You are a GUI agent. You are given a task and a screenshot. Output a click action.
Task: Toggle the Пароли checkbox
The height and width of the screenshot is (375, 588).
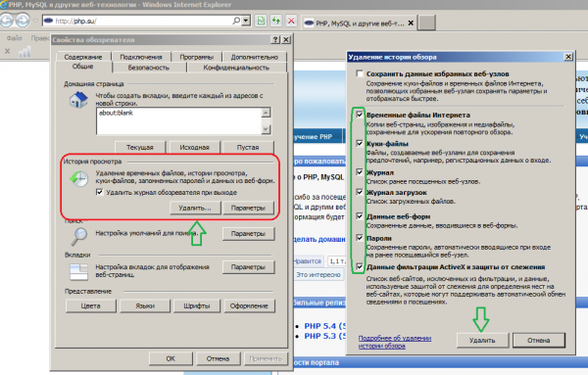(360, 238)
